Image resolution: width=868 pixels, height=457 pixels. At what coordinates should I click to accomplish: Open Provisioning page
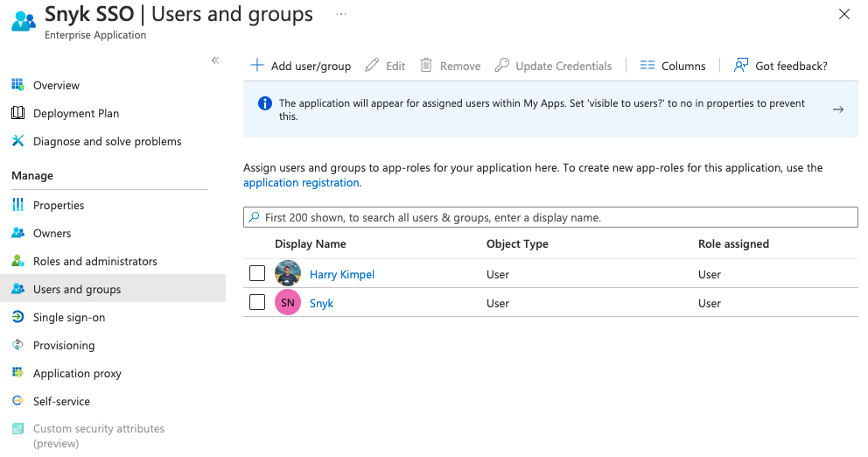click(x=64, y=346)
